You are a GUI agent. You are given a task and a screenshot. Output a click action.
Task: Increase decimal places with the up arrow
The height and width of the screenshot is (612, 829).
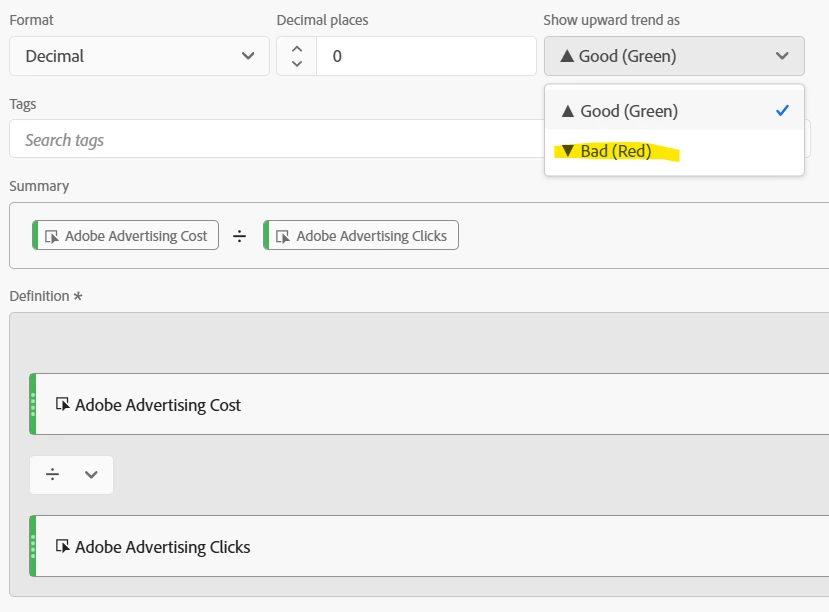297,49
